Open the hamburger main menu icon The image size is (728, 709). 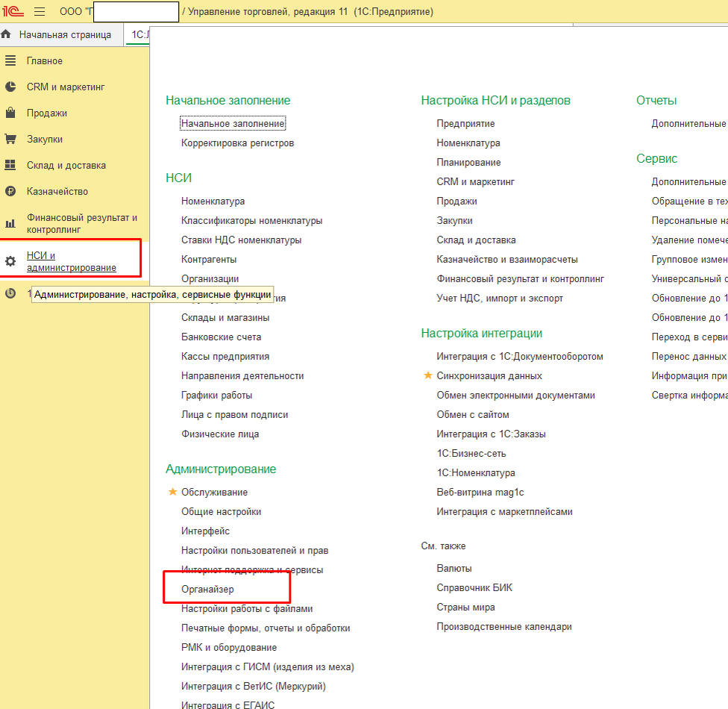pyautogui.click(x=40, y=12)
